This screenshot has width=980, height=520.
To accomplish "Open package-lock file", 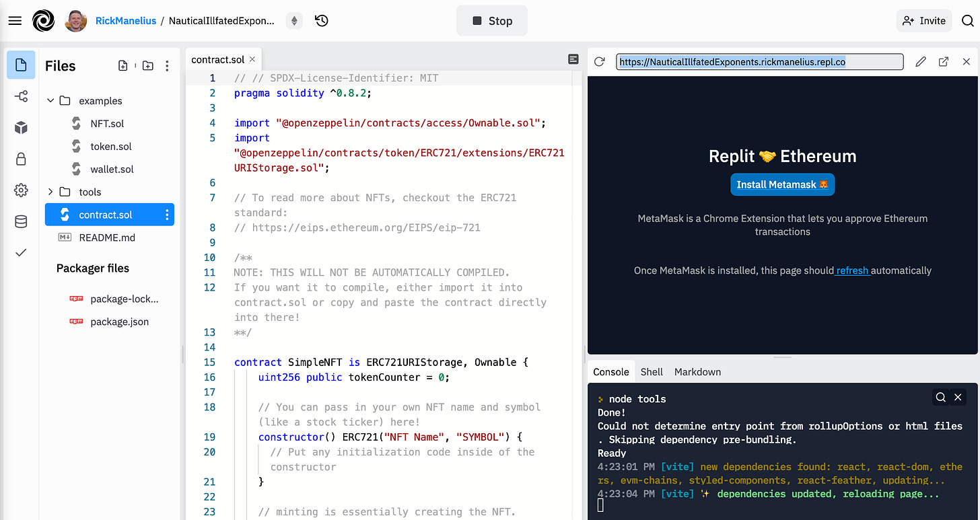I will pos(125,299).
